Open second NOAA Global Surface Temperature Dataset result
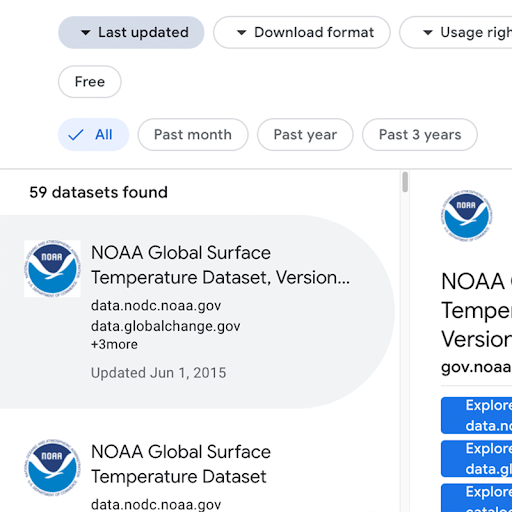512x512 pixels. pos(181,464)
